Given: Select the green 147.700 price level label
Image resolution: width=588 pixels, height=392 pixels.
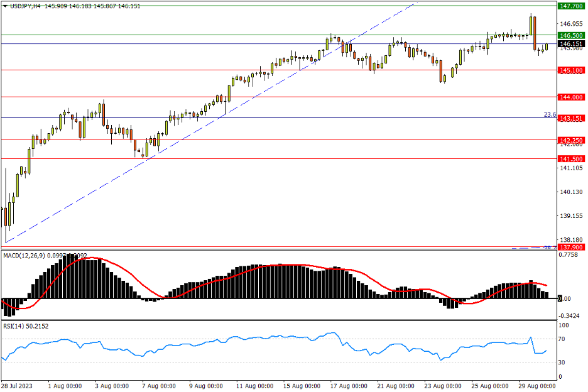Looking at the screenshot, I should tap(572, 6).
